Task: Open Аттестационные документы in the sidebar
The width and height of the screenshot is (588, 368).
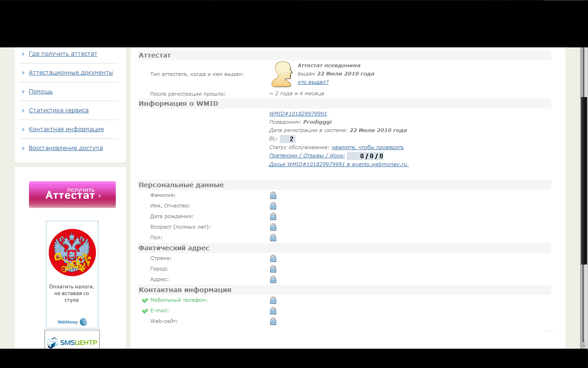Action: 71,73
